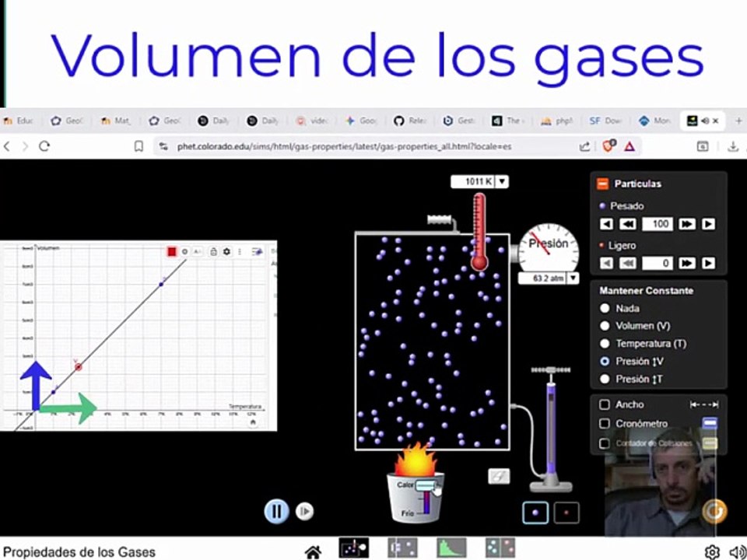The height and width of the screenshot is (560, 747).
Task: Toggle the PhET sound speaker icon
Action: [738, 551]
